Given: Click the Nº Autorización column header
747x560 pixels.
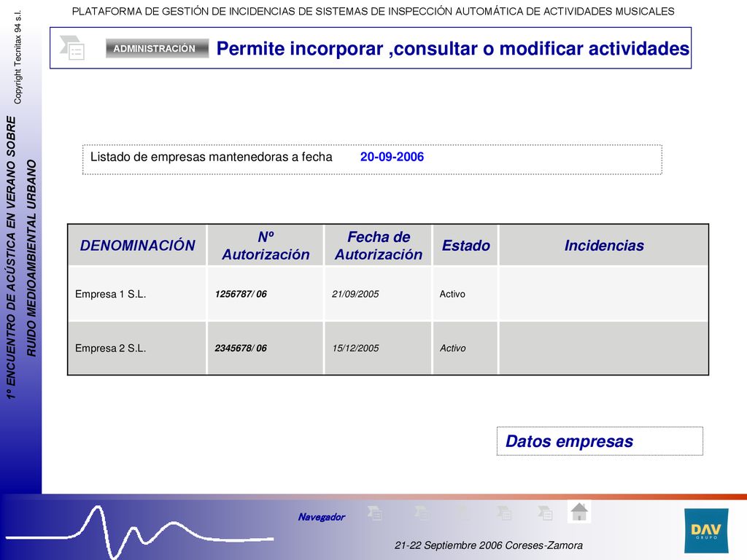Looking at the screenshot, I should 266,245.
